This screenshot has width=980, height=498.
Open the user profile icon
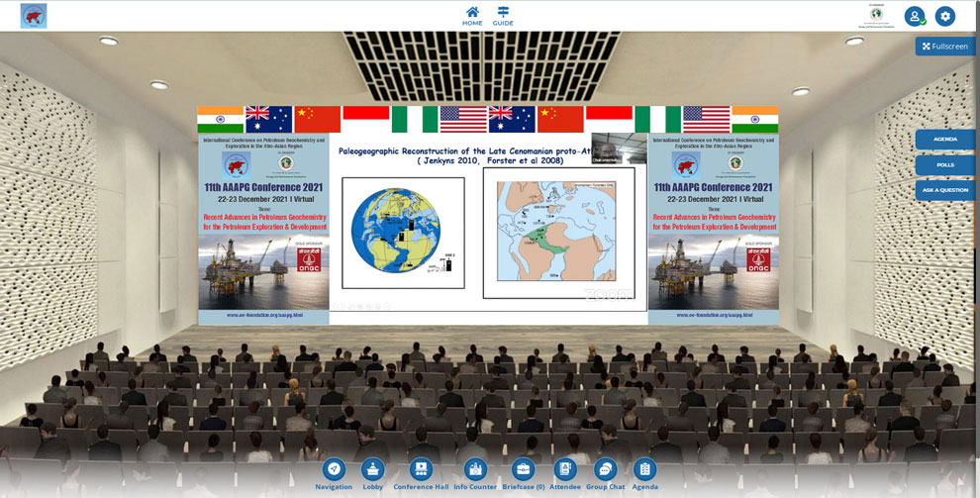pos(915,16)
